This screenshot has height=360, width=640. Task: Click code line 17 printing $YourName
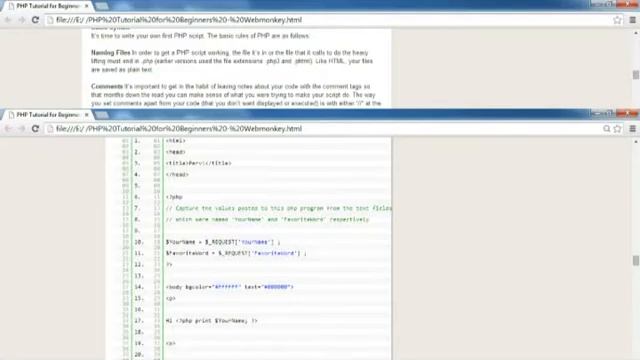pos(211,321)
